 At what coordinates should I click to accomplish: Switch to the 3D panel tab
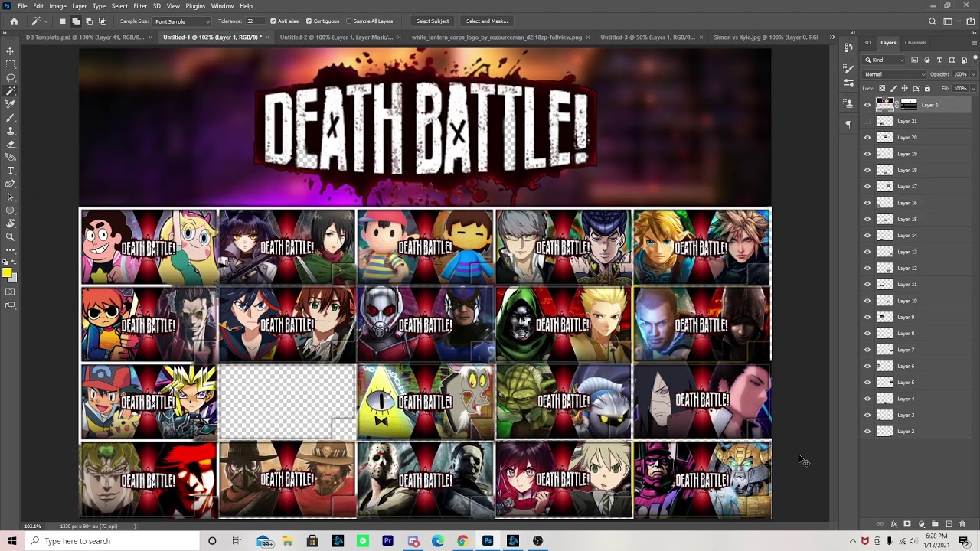pos(867,43)
